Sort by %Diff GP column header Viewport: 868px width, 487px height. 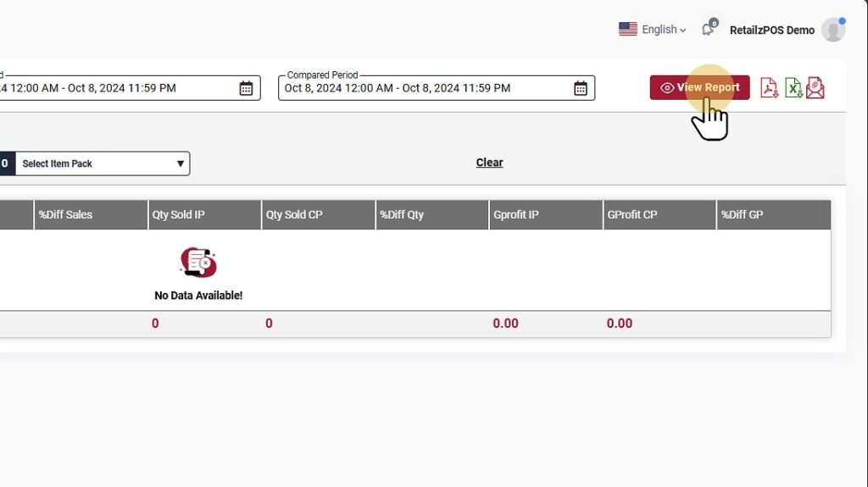coord(774,215)
